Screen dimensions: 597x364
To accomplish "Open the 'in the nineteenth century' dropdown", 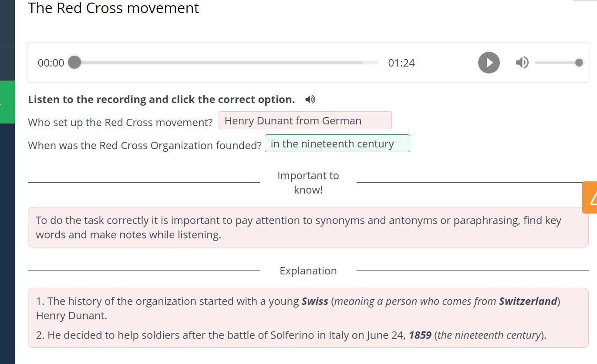I will (337, 144).
